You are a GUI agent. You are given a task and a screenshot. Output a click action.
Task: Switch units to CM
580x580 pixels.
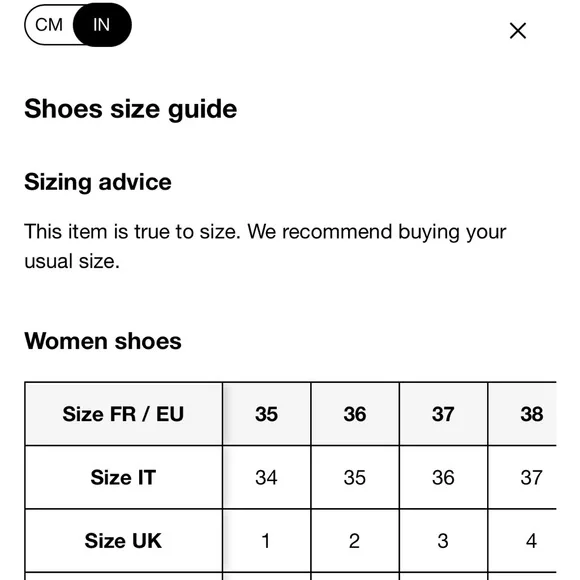(x=49, y=25)
